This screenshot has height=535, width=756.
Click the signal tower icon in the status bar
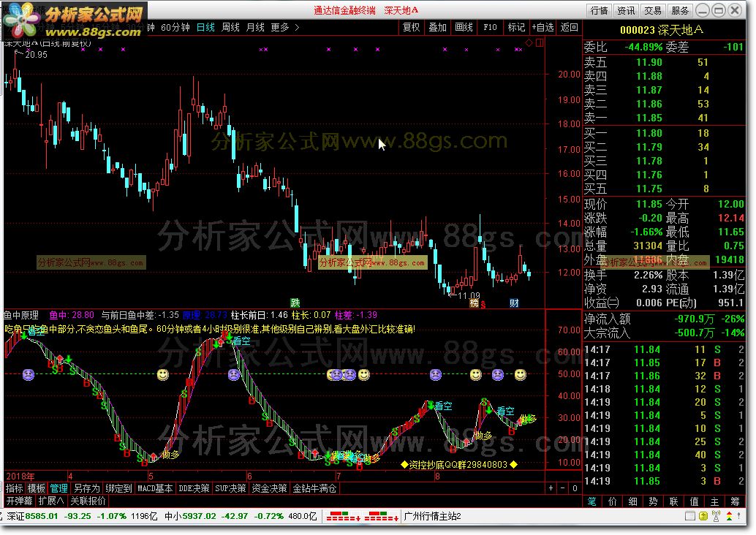(716, 516)
